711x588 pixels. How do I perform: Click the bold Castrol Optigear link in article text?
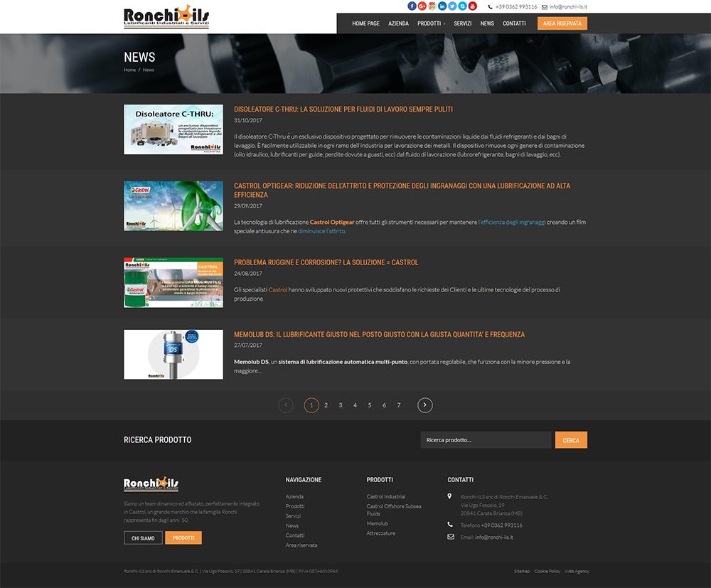(x=332, y=222)
